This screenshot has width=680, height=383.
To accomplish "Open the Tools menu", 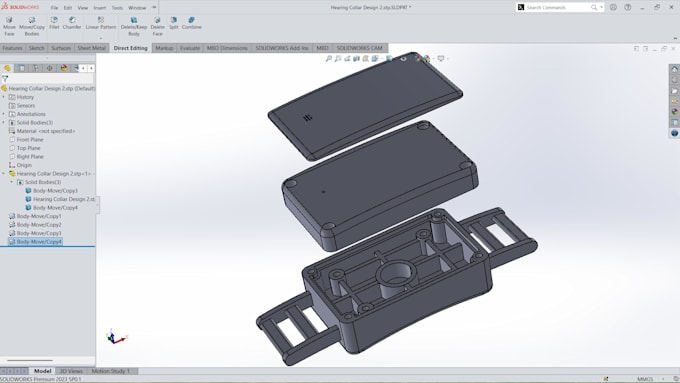I will [x=117, y=8].
